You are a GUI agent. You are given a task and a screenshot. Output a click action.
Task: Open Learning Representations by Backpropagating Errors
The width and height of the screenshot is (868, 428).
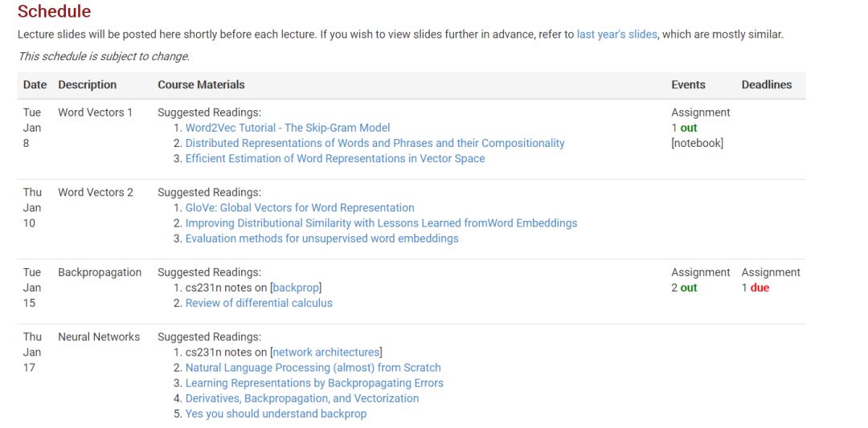pyautogui.click(x=314, y=383)
